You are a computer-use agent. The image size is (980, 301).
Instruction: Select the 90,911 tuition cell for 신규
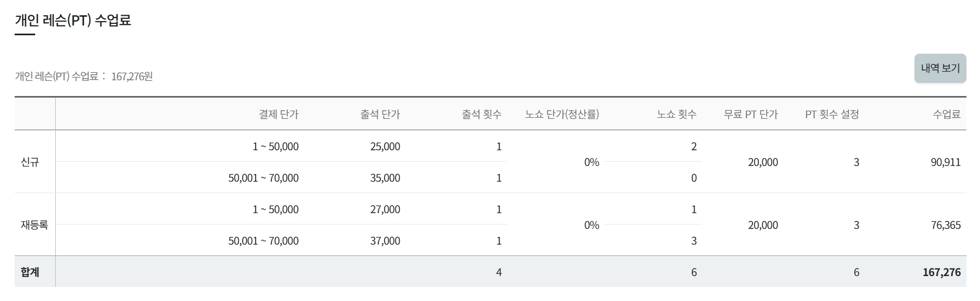click(x=945, y=162)
